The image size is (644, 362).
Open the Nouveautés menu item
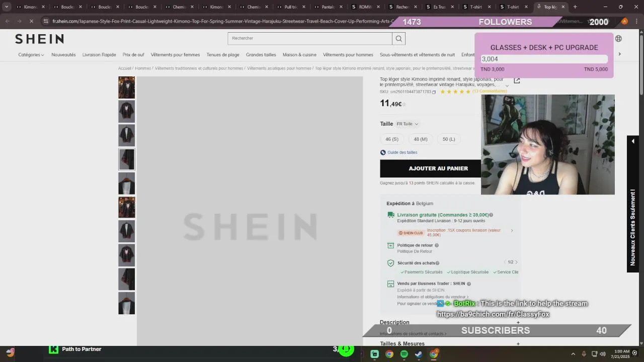[63, 55]
